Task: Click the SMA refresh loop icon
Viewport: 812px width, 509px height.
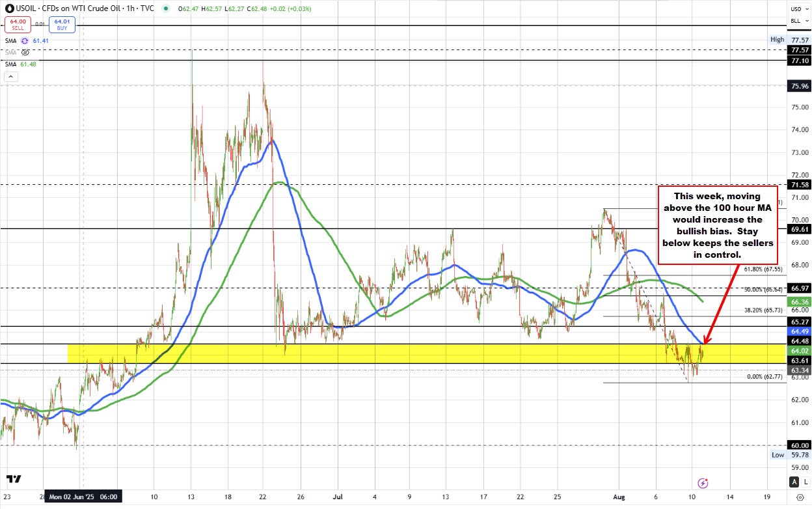Action: pyautogui.click(x=25, y=40)
